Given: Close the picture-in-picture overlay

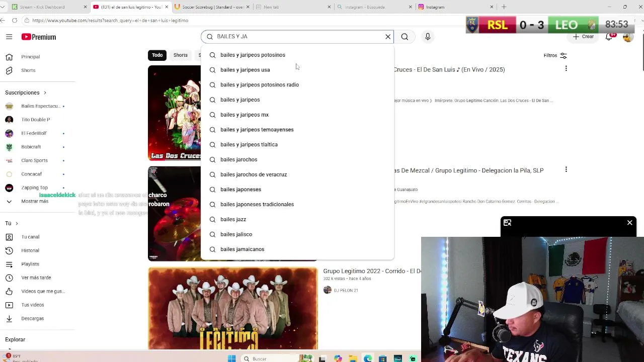Looking at the screenshot, I should click(x=629, y=223).
